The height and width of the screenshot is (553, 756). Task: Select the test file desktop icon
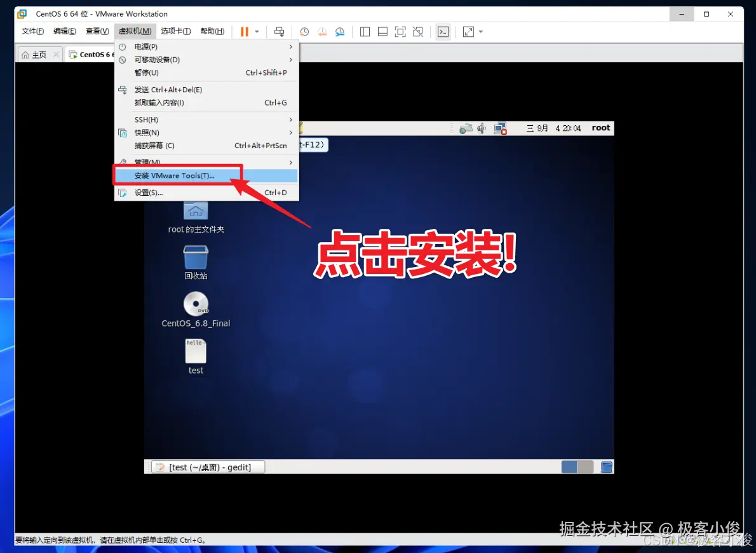[x=196, y=357]
